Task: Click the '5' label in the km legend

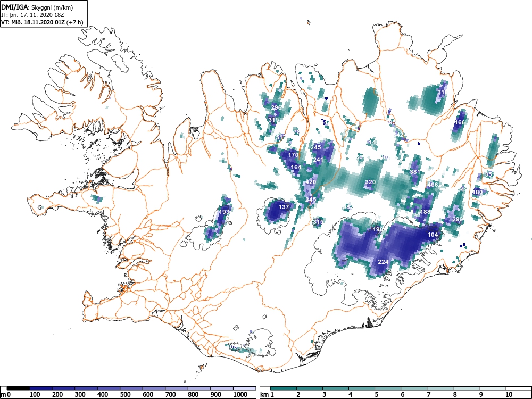Action: click(x=377, y=394)
